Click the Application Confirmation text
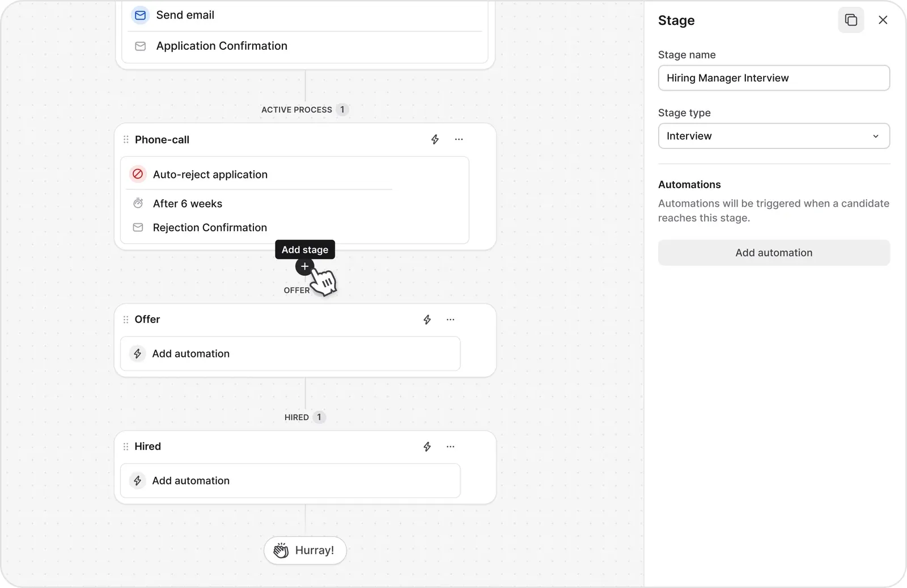 click(222, 46)
